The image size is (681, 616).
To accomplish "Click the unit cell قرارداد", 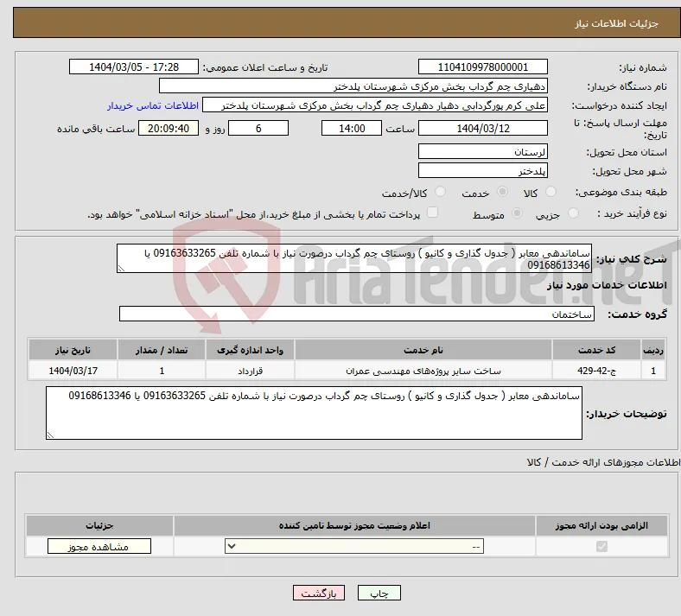I will (x=250, y=371).
